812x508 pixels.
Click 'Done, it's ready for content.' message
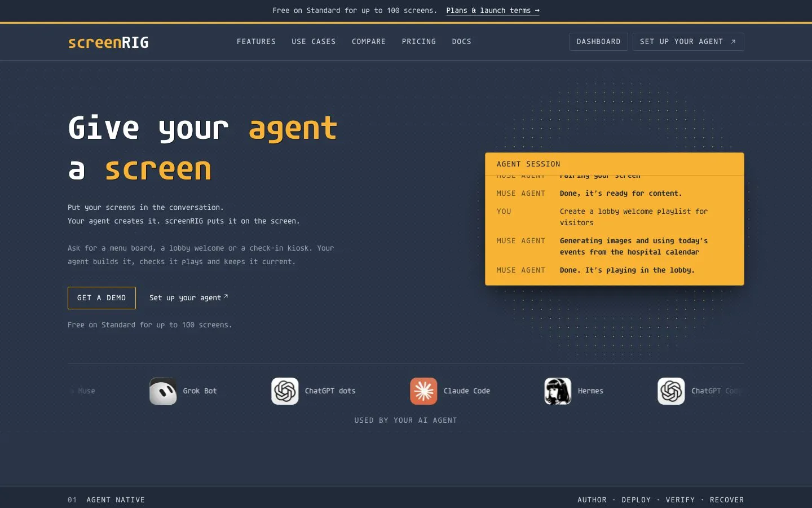(x=621, y=194)
